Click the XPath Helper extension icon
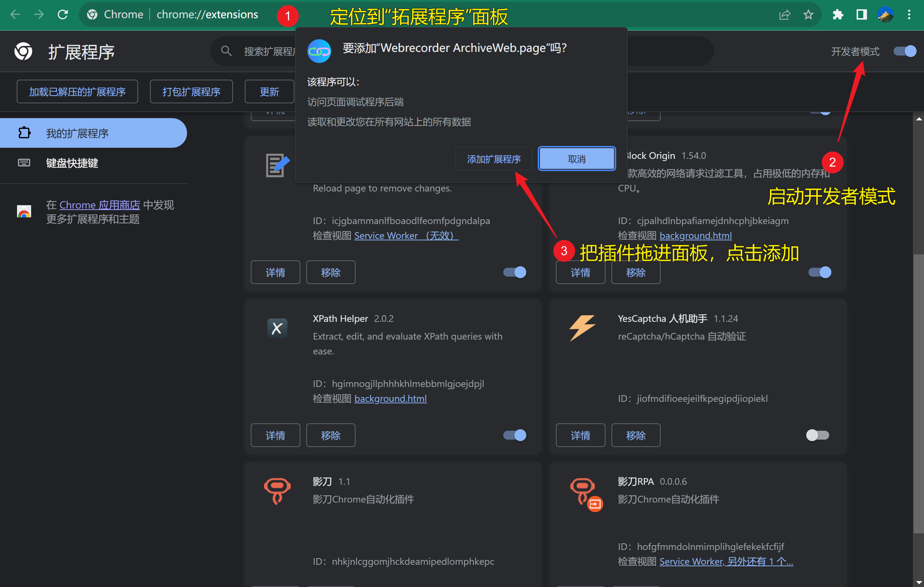 click(277, 328)
